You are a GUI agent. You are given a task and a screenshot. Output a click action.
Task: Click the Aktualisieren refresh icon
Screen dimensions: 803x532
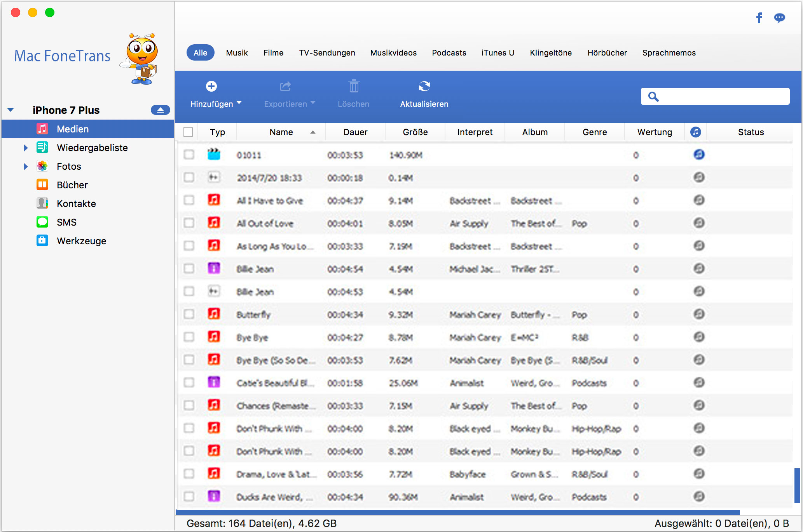coord(424,86)
